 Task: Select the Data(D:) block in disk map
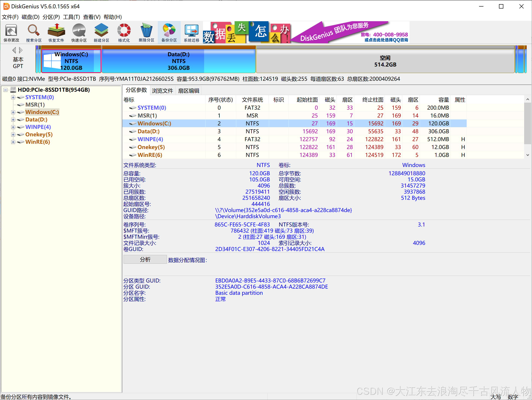pos(178,61)
